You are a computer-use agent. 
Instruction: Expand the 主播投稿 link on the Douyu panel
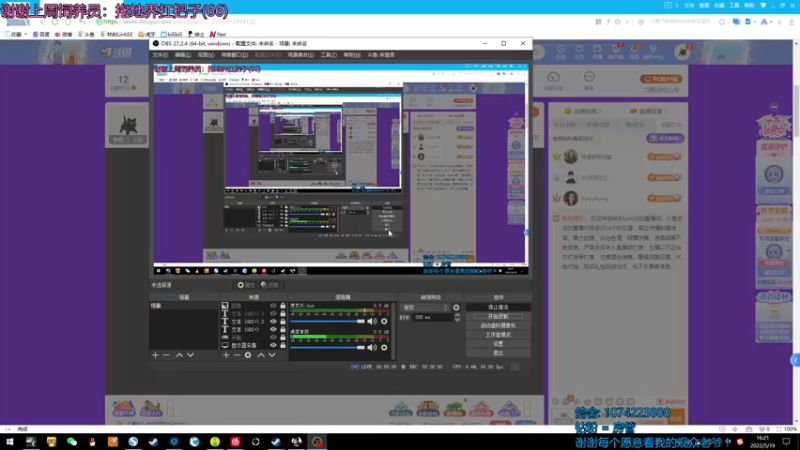click(x=583, y=111)
